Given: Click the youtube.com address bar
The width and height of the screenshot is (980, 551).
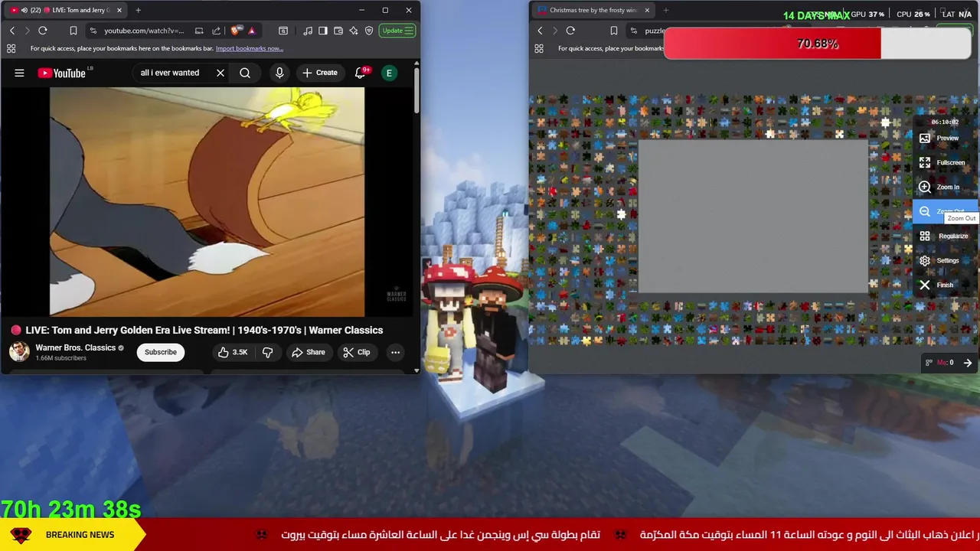Looking at the screenshot, I should pos(143,31).
